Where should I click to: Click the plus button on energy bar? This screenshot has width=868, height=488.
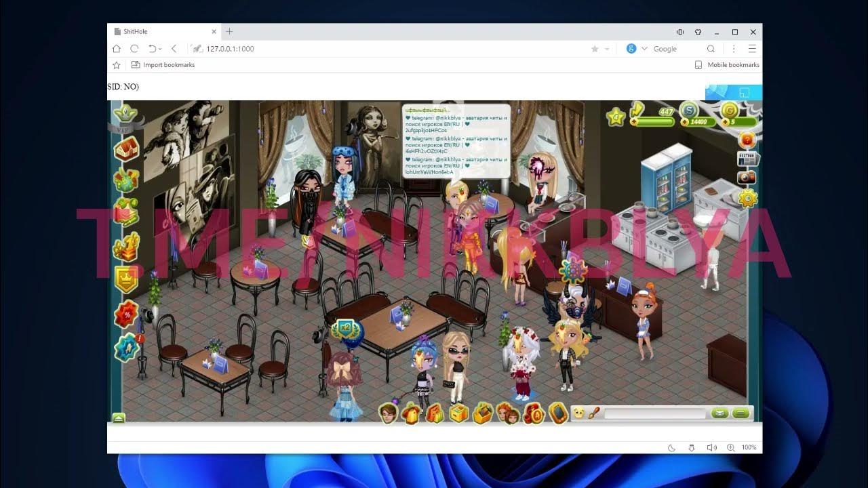pos(633,122)
